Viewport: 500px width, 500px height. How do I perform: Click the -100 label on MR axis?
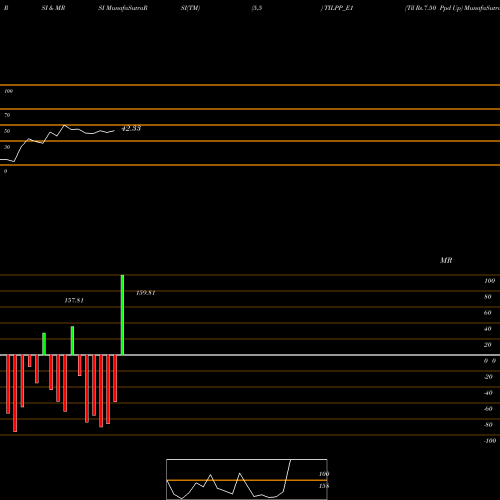490,441
